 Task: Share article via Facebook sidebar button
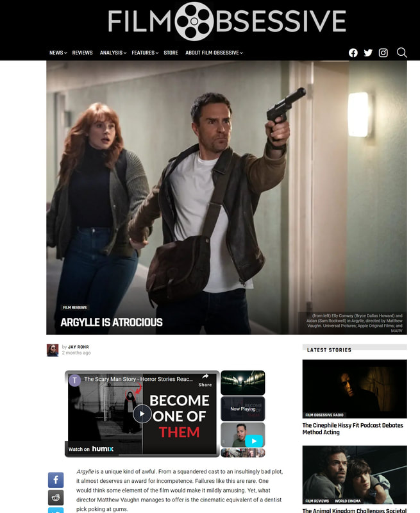pyautogui.click(x=56, y=480)
